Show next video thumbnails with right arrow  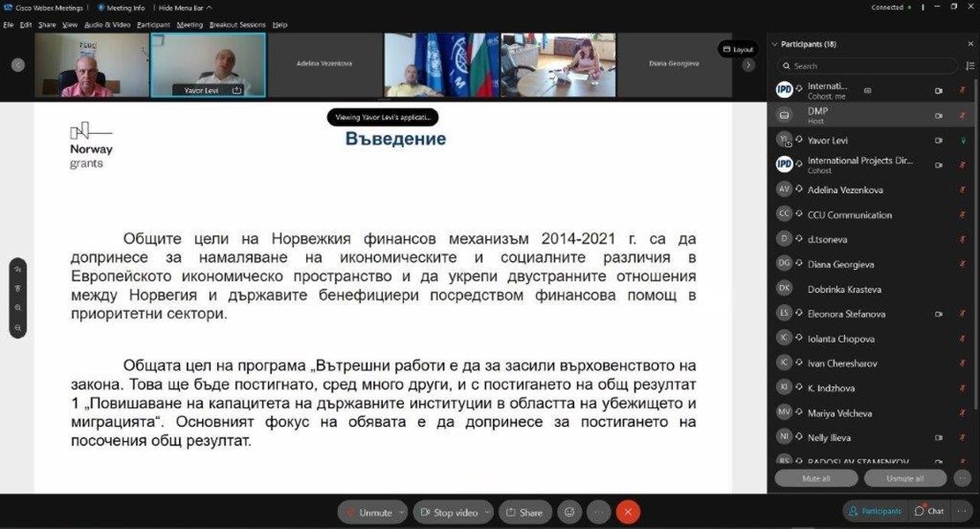(x=749, y=65)
